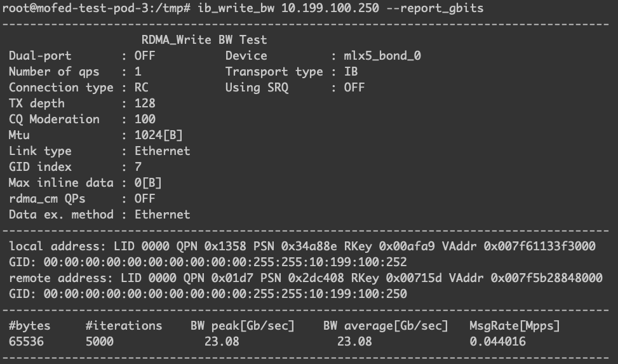Click the GID index value 7
The height and width of the screenshot is (364, 618).
pos(138,167)
